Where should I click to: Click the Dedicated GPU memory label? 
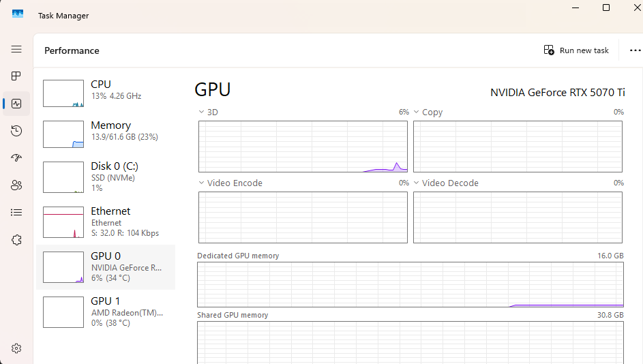(x=238, y=256)
